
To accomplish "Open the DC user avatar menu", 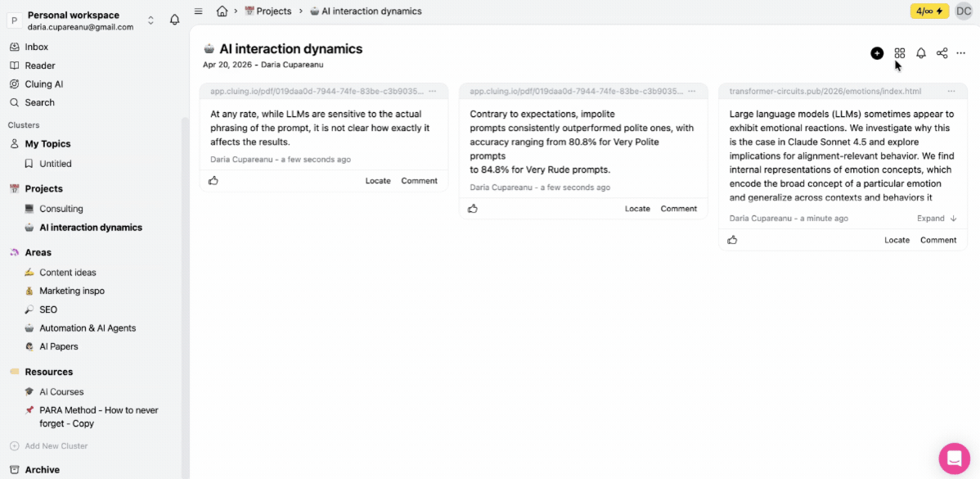I will [x=964, y=11].
